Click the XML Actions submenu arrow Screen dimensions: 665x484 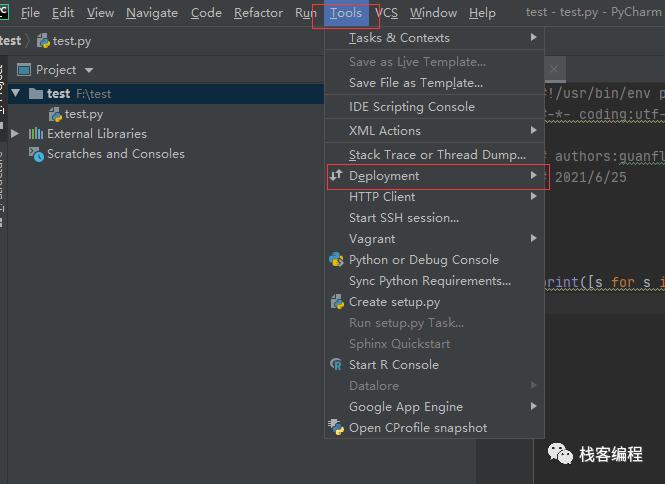[x=534, y=130]
